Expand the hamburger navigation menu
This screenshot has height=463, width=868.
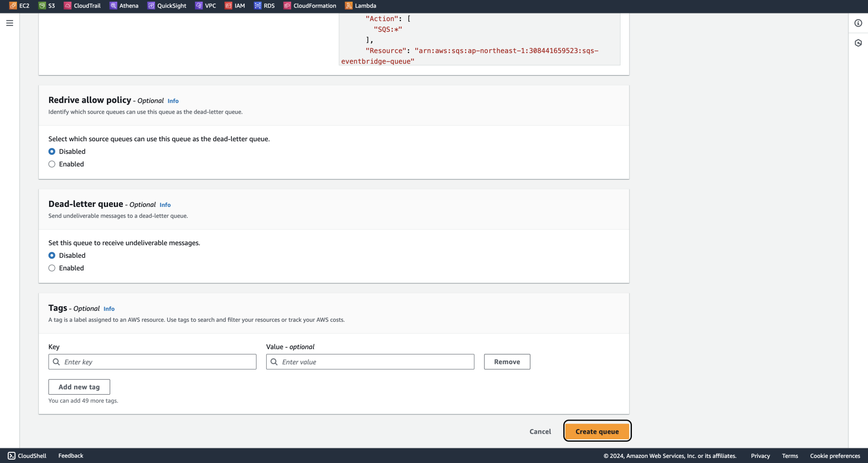tap(9, 23)
